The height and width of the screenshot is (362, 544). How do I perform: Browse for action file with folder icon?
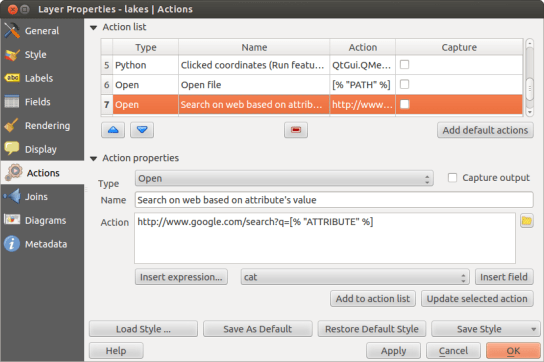(x=526, y=221)
